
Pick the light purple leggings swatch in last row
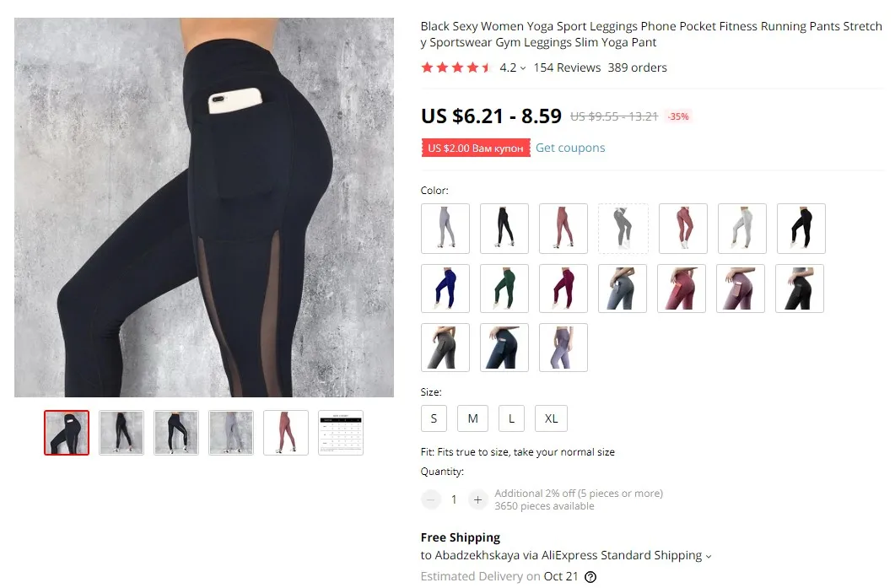563,348
